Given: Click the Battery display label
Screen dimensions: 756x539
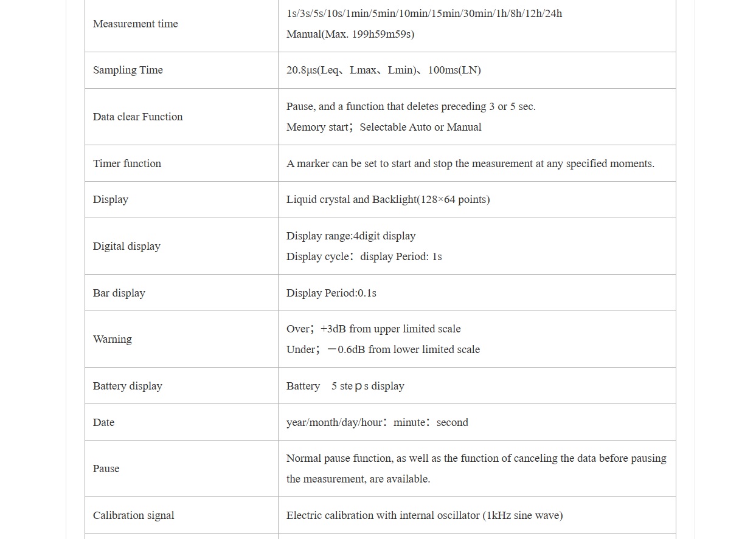Looking at the screenshot, I should pos(128,386).
